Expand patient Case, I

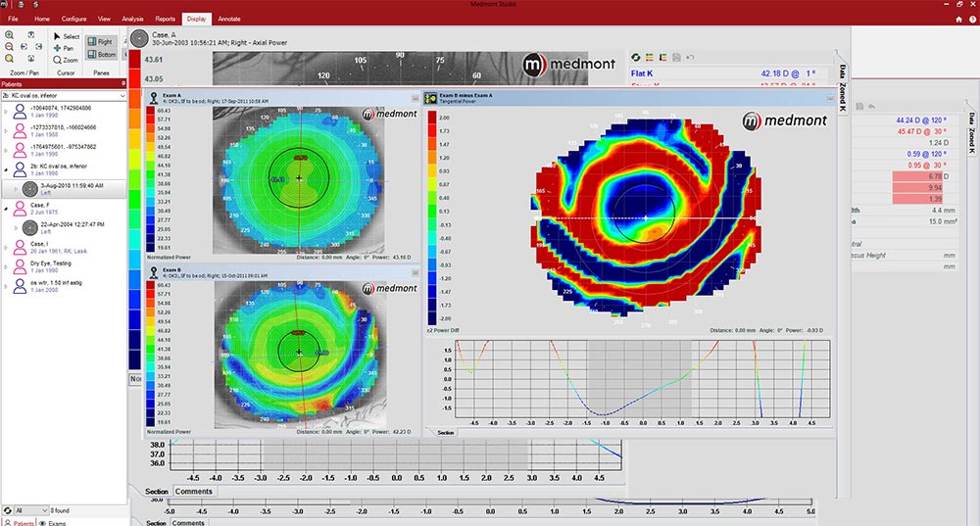pyautogui.click(x=6, y=248)
